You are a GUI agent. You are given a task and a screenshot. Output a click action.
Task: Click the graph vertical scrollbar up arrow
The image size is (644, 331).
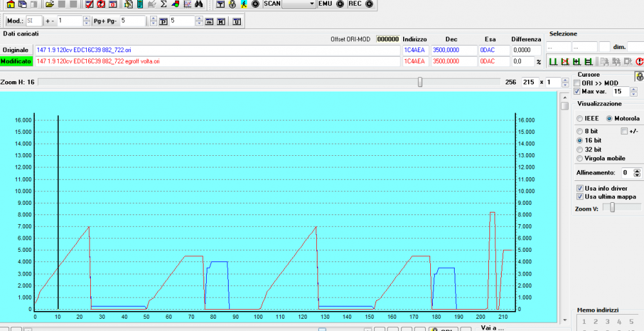pyautogui.click(x=565, y=97)
